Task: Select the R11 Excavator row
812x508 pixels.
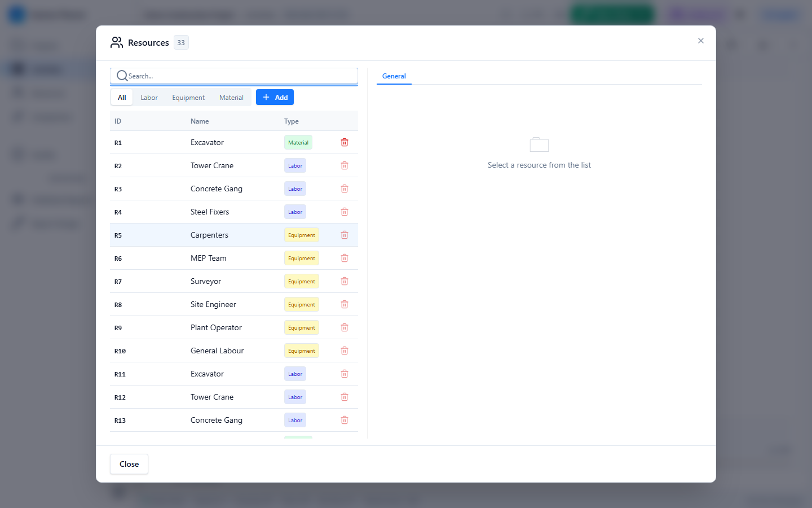Action: [x=234, y=374]
